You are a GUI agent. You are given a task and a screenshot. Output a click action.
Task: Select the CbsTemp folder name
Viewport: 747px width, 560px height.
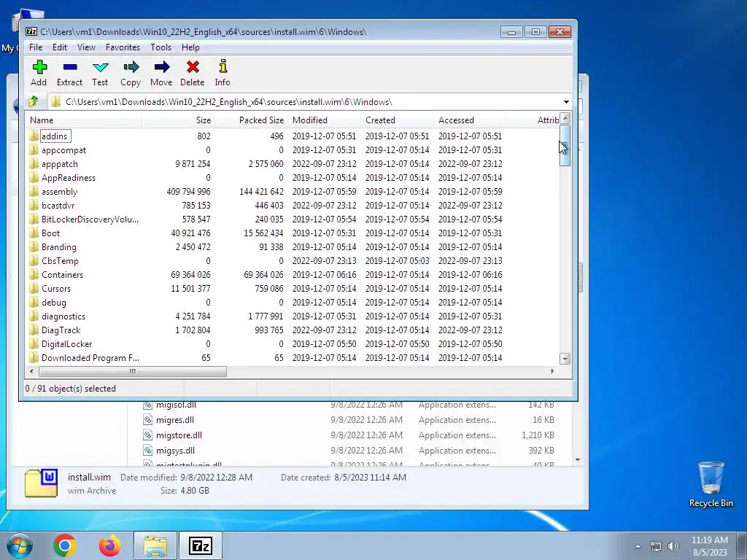click(x=60, y=261)
